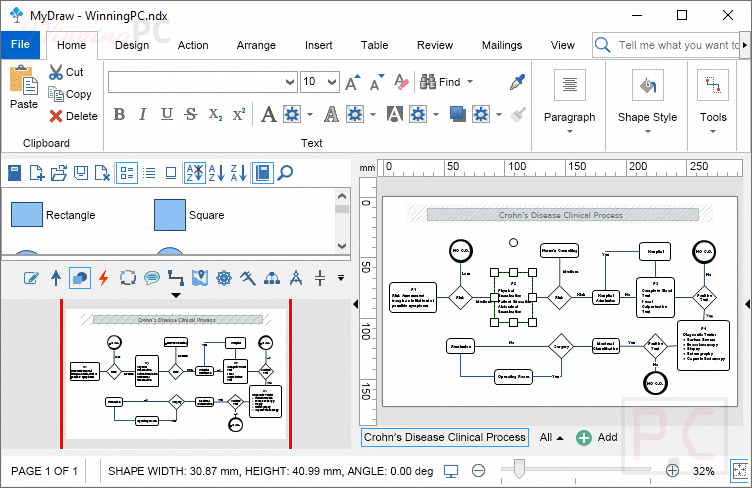Select the pointer arrow tool
The height and width of the screenshot is (488, 752).
point(56,278)
